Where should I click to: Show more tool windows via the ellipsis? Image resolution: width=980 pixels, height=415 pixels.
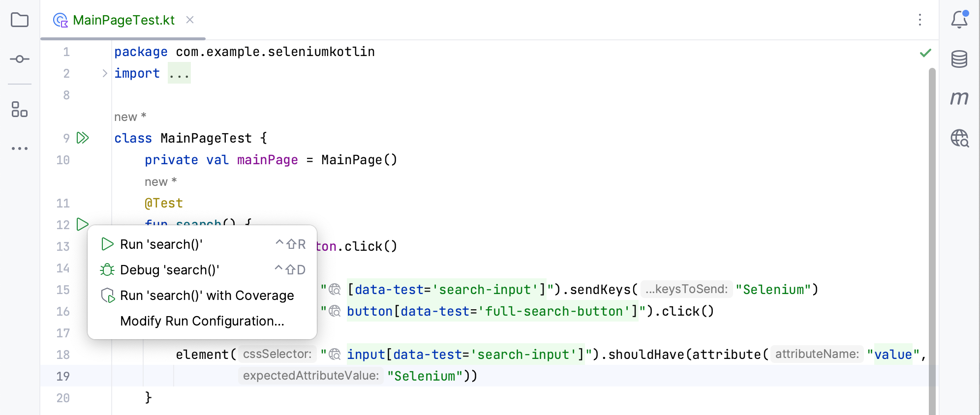pos(20,148)
